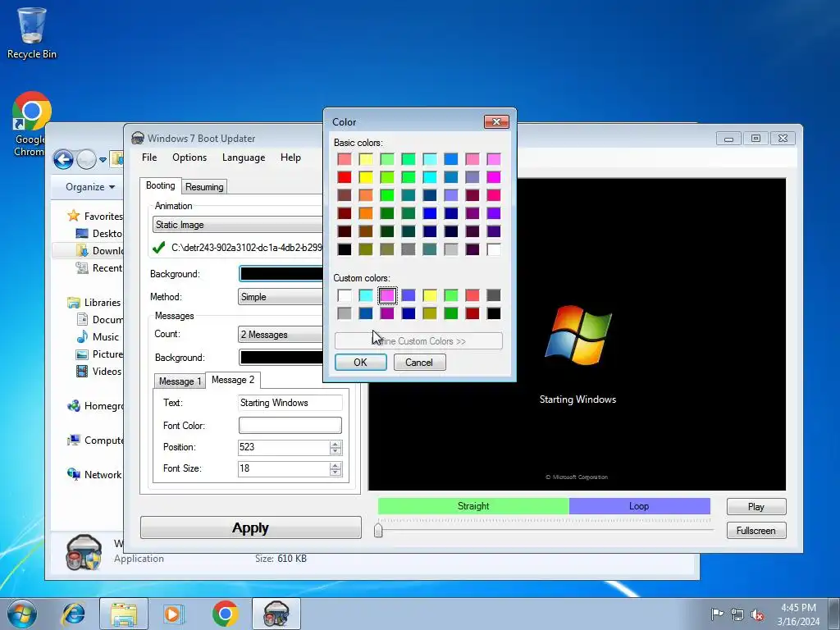Increase the Position spinner value
This screenshot has height=630, width=840.
[x=336, y=444]
